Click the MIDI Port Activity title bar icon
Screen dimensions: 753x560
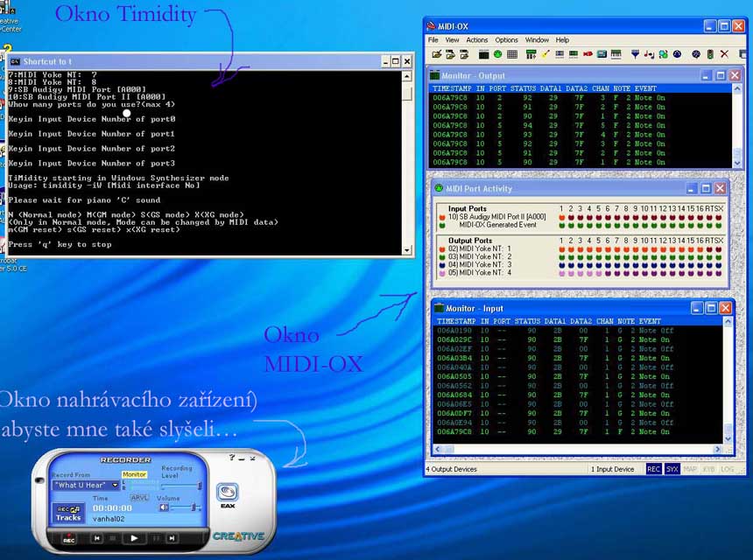(x=439, y=188)
